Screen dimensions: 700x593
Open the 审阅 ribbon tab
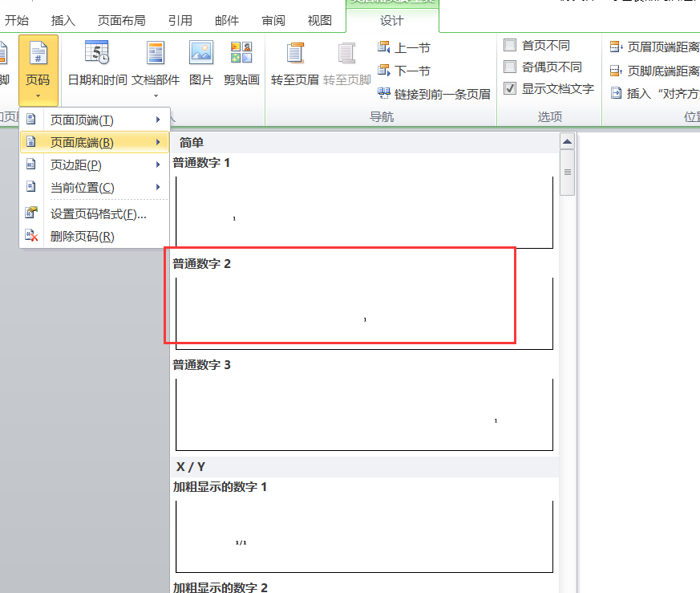[x=273, y=21]
